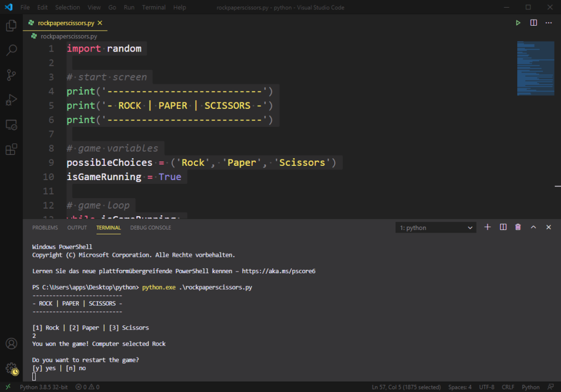561x392 pixels.
Task: Open the Accounts icon in activity bar
Action: 11,344
